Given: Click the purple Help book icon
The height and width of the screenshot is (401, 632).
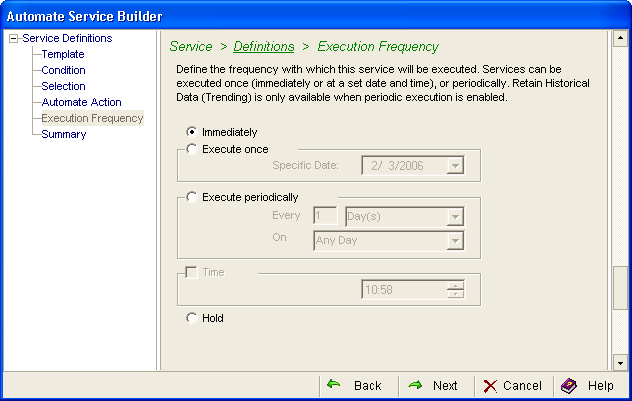Looking at the screenshot, I should 569,386.
